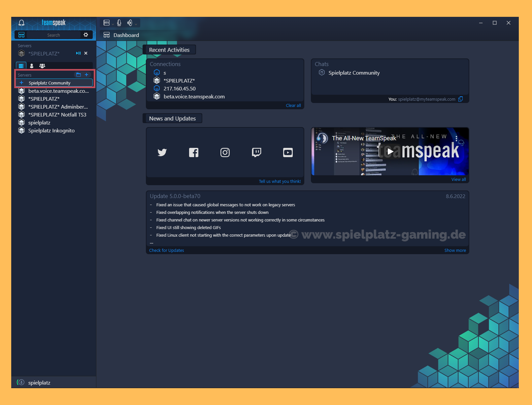The width and height of the screenshot is (532, 405).
Task: Copy the myteamspeak ID with copy icon
Action: (460, 99)
